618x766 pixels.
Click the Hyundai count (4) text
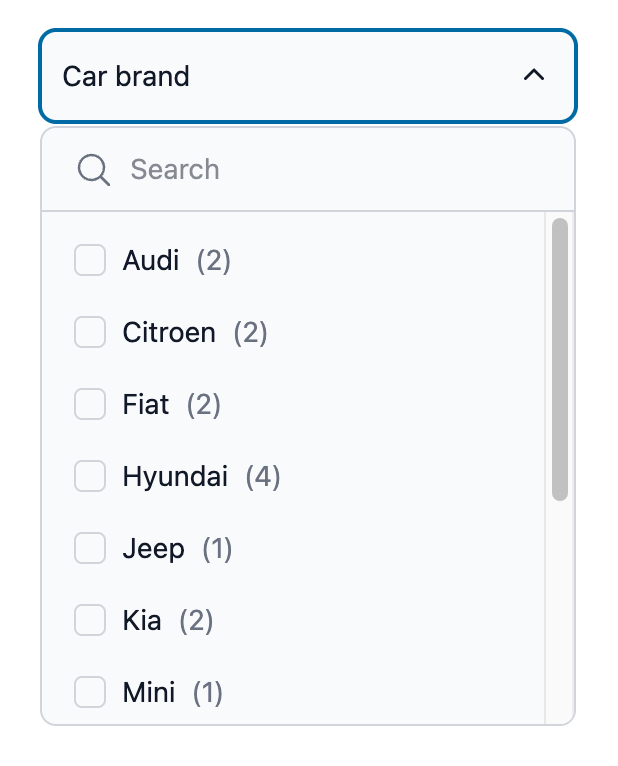tap(263, 477)
